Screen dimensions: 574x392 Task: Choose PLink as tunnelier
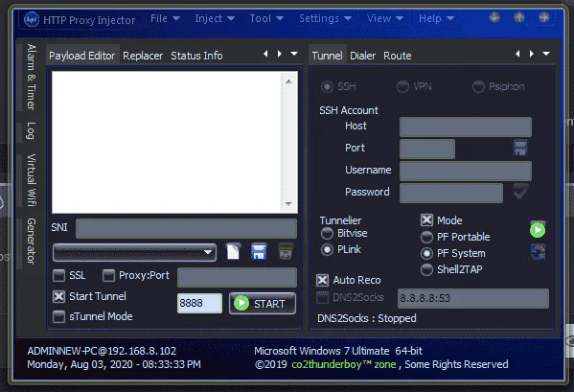coord(341,249)
